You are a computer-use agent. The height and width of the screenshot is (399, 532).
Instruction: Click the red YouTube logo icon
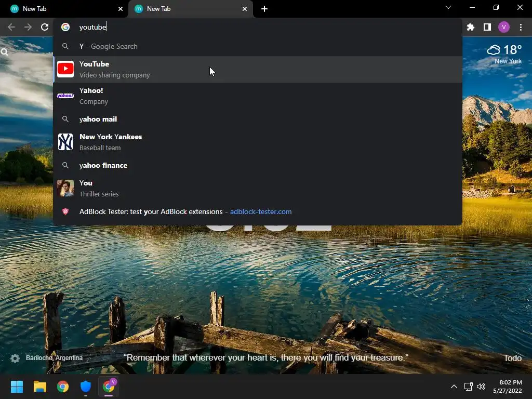65,69
